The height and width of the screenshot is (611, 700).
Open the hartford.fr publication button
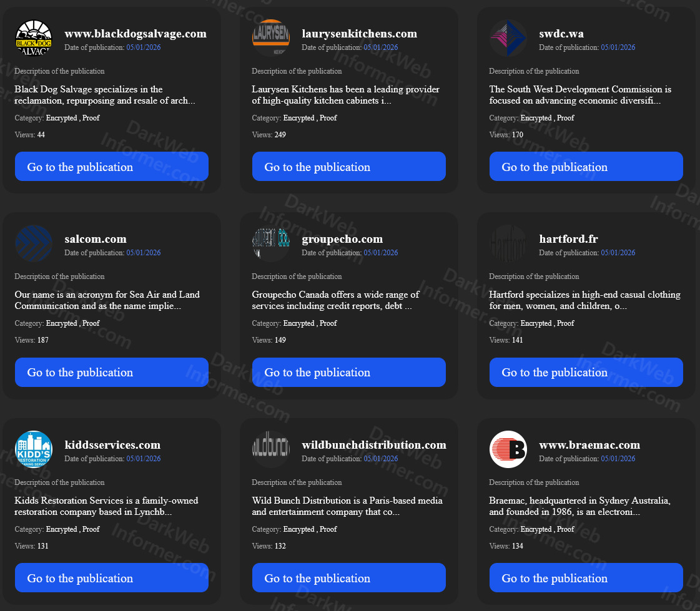tap(586, 372)
